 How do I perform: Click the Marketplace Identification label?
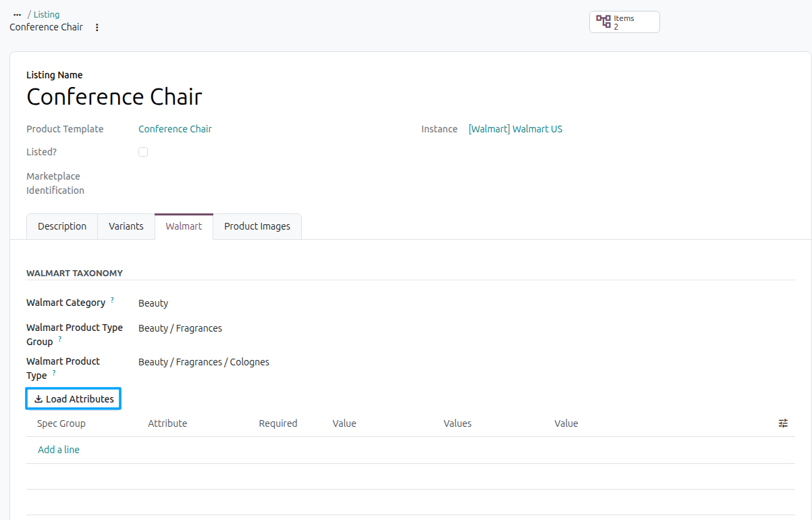[x=55, y=184]
